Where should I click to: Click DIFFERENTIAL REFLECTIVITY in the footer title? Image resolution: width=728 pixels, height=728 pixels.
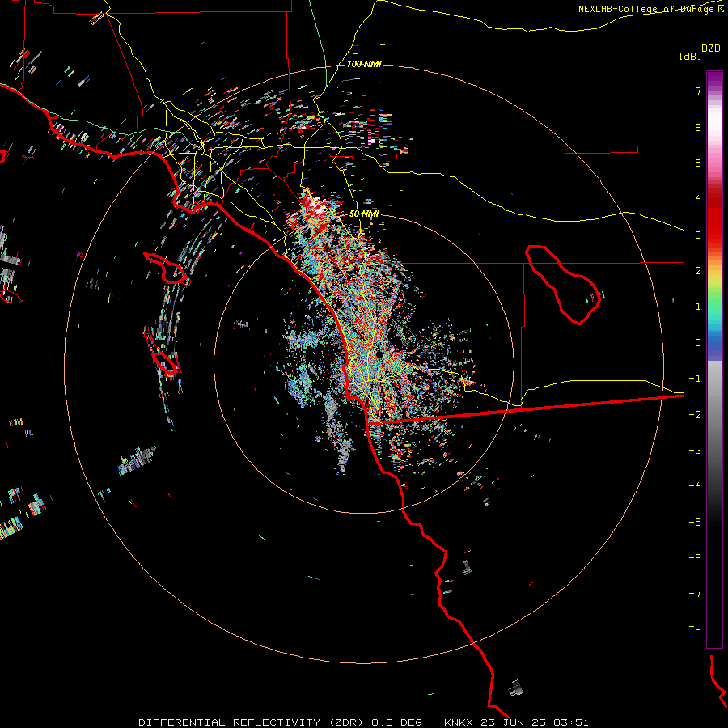tap(230, 722)
